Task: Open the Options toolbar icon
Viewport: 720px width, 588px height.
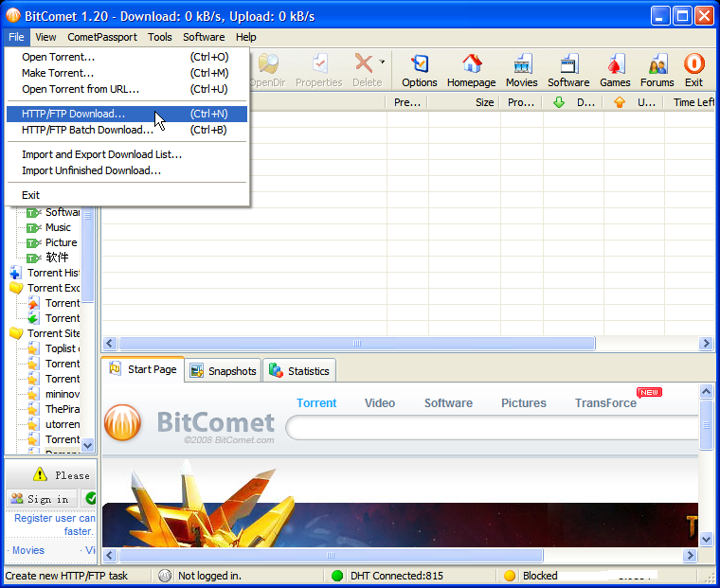Action: pos(420,71)
